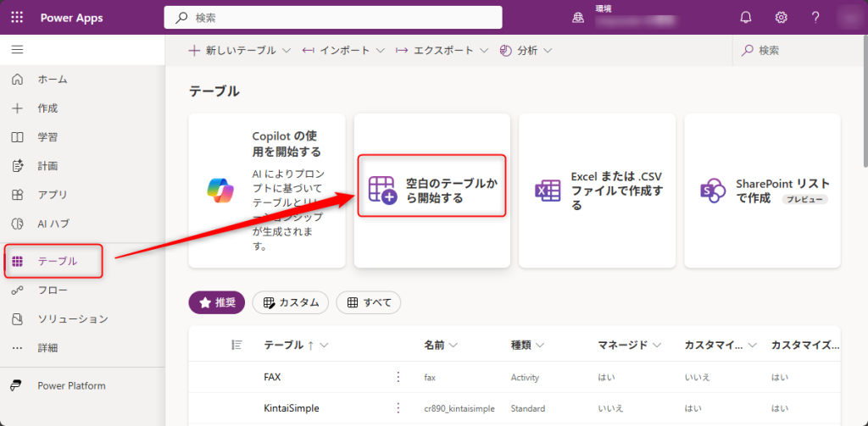Open フロー in the left navigation
Image resolution: width=868 pixels, height=426 pixels.
pos(52,290)
